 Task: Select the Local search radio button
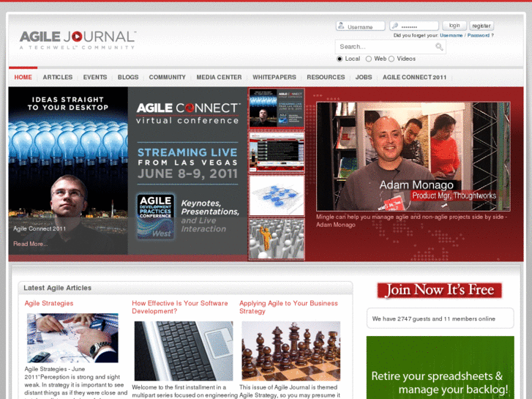coord(340,59)
